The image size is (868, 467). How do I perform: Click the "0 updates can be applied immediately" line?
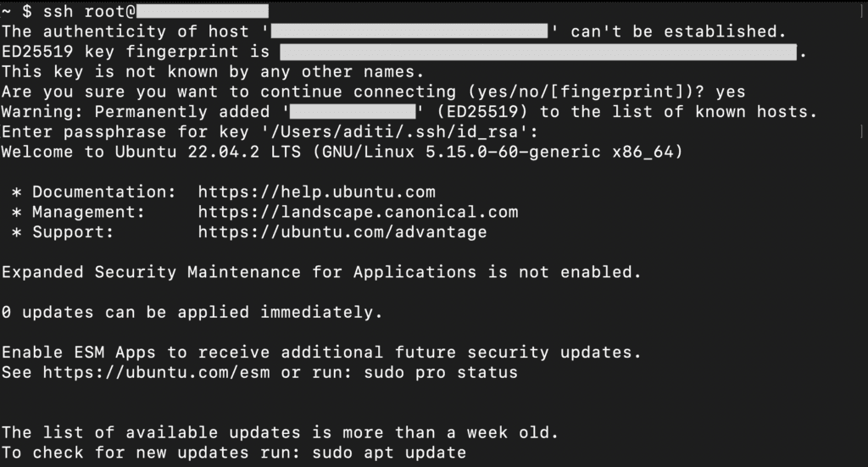pyautogui.click(x=192, y=312)
